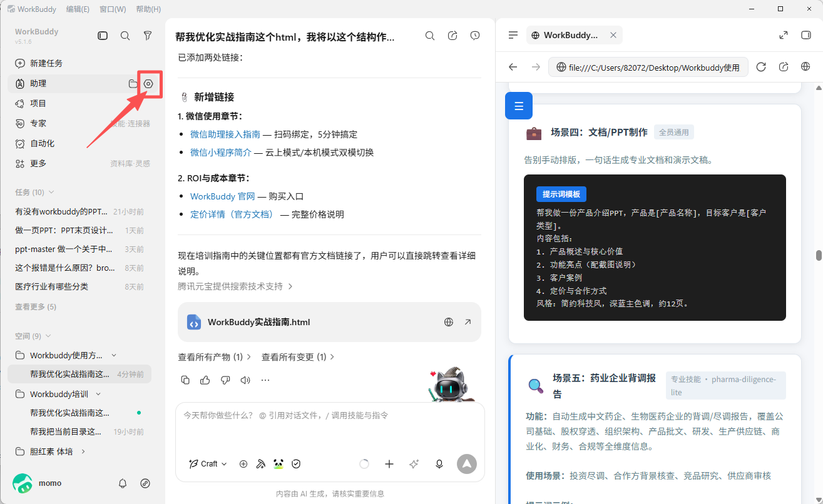Open the 微信小程序简介 link

click(221, 152)
